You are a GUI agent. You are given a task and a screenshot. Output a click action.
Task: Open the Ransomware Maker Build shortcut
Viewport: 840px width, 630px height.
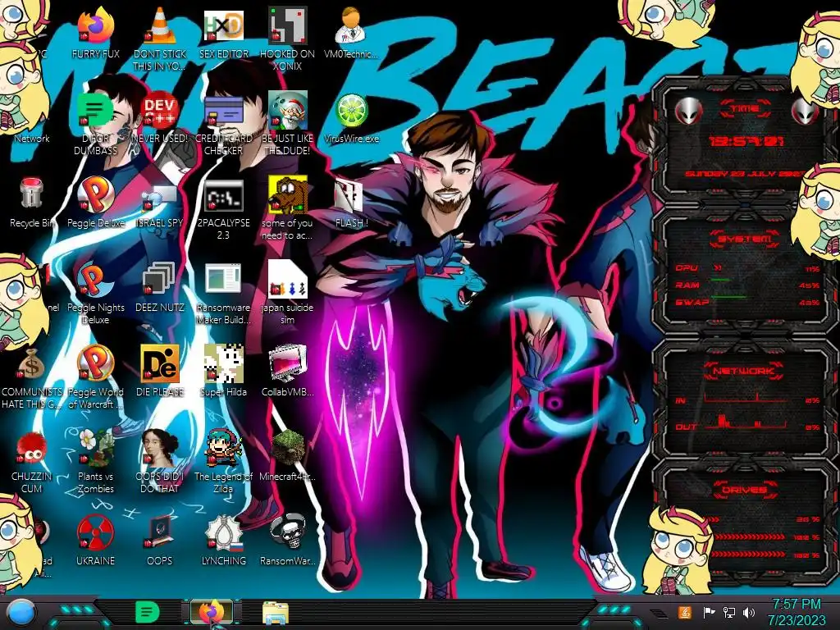click(223, 280)
